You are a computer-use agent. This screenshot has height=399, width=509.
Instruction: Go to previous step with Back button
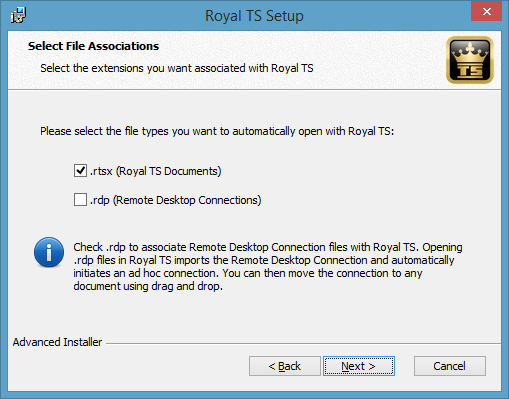(x=285, y=366)
